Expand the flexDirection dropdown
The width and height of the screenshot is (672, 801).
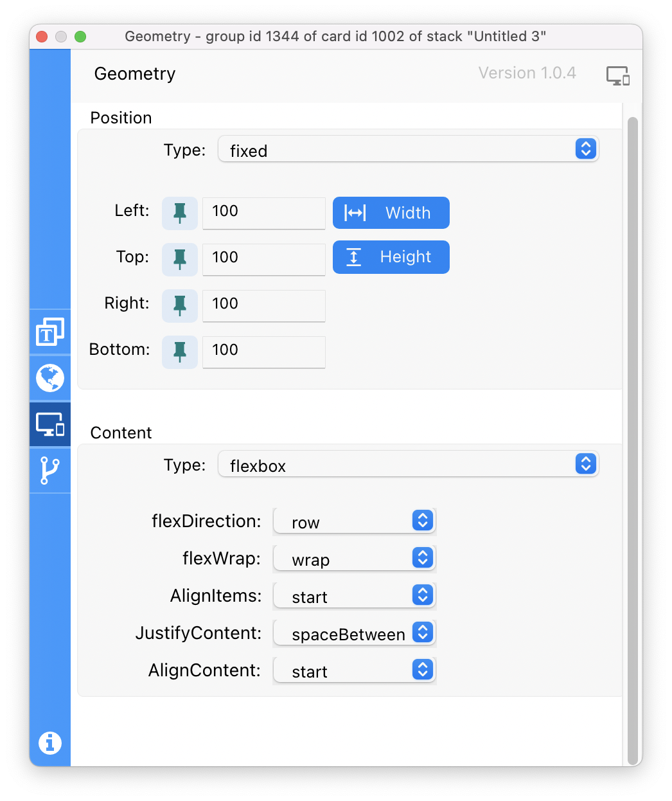pyautogui.click(x=355, y=521)
